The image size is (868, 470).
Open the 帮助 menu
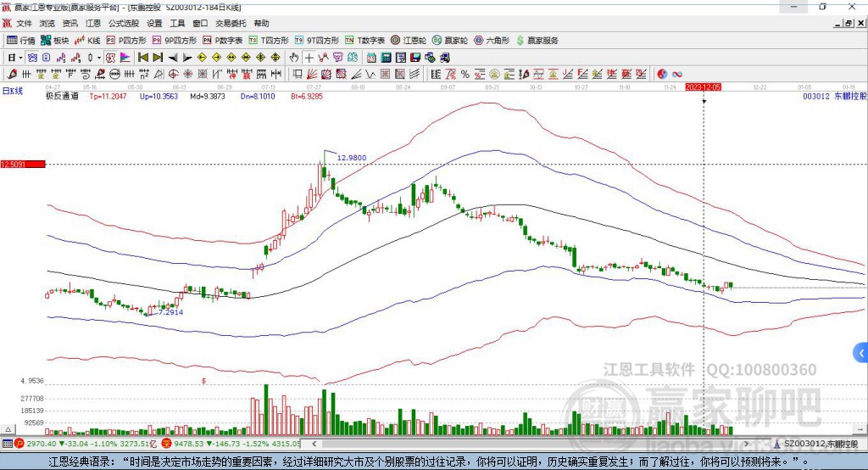tap(261, 23)
